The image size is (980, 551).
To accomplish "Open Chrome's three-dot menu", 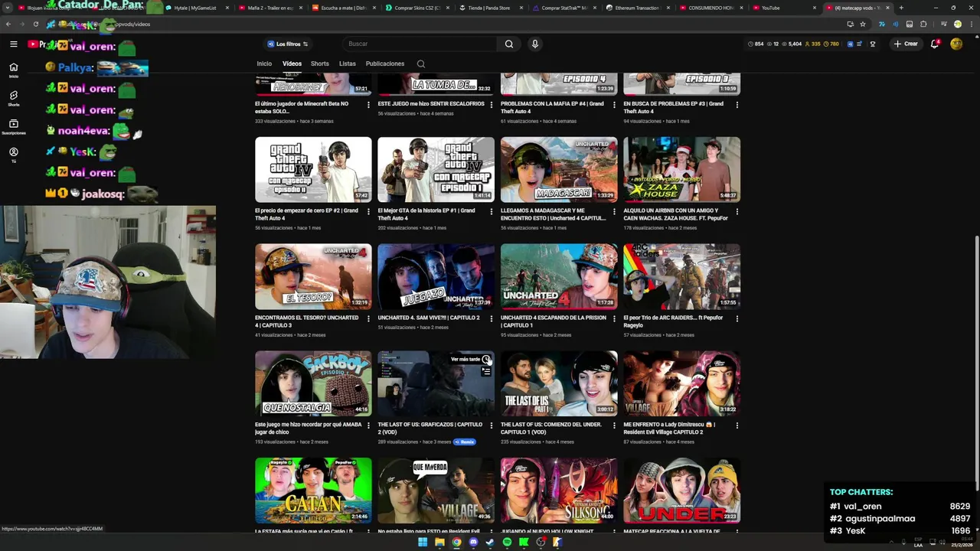I will pos(972,24).
